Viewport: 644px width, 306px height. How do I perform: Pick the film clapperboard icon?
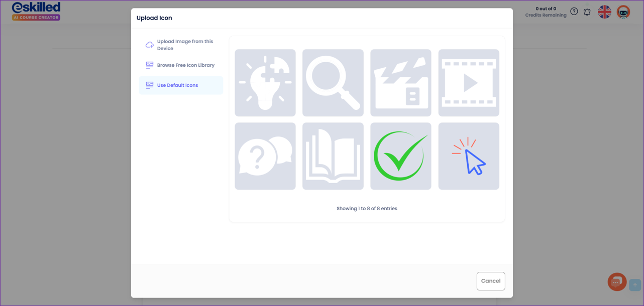pos(400,83)
